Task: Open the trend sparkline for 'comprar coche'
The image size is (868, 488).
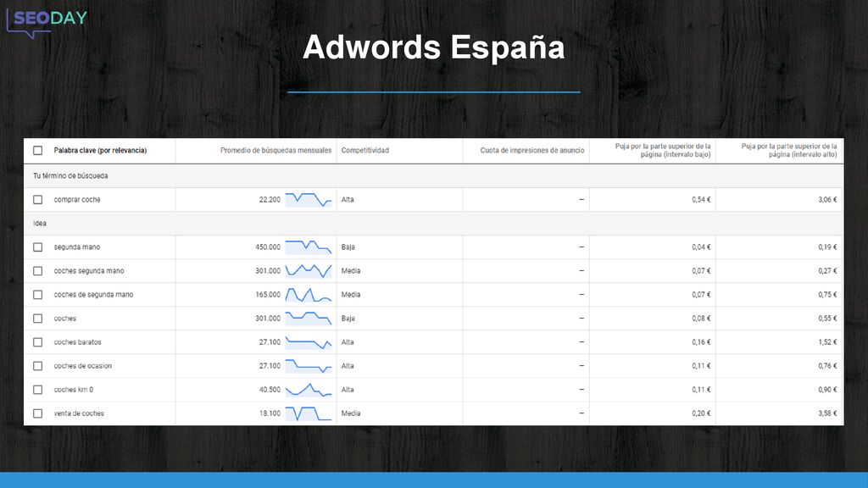Action: click(309, 200)
